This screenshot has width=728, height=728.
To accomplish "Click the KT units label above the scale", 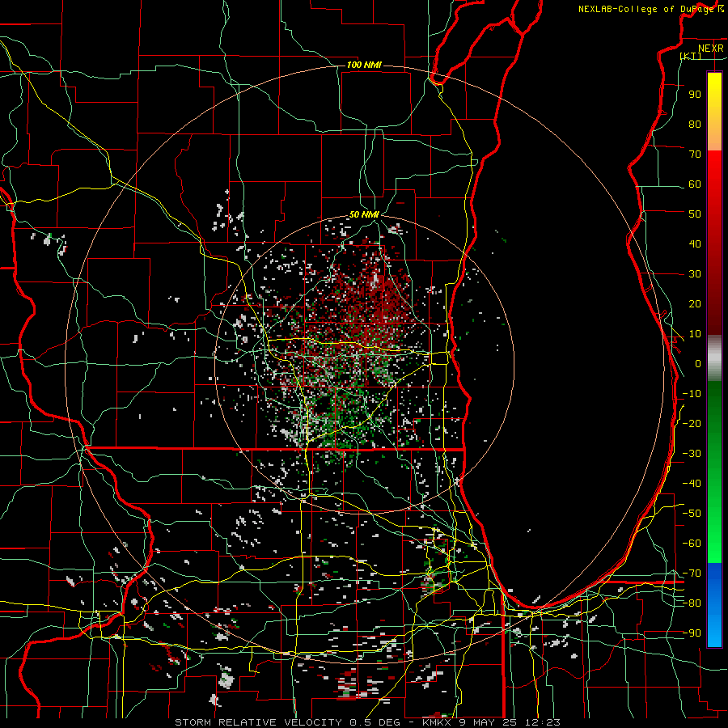I will coord(691,56).
